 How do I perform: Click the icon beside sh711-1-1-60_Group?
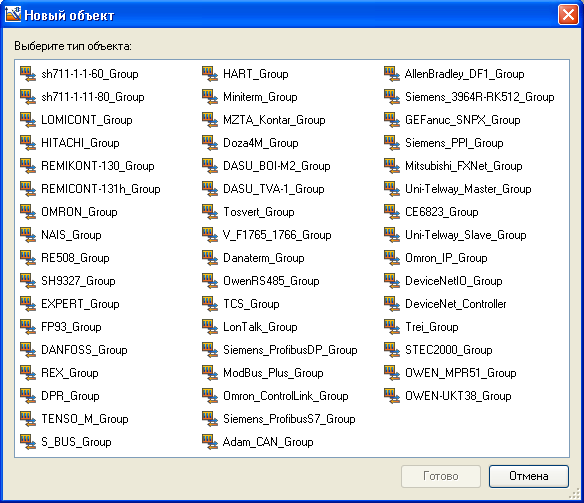(x=28, y=74)
